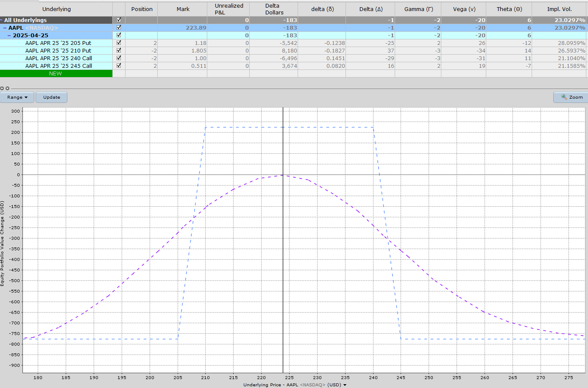Viewport: 588px width, 388px height.
Task: Uncheck the All Underlyings checkbox
Action: 119,19
